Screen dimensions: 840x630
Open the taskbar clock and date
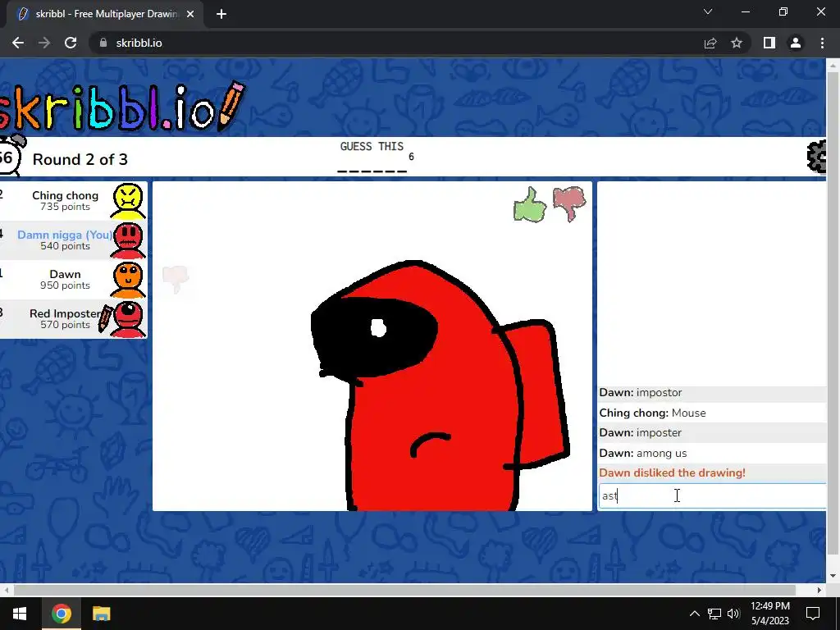pyautogui.click(x=769, y=614)
